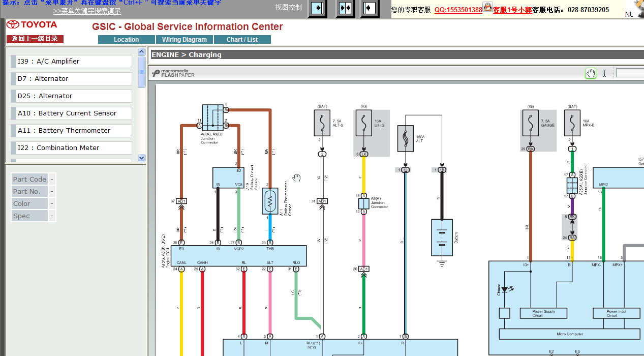Click the 7.5A ALT-S fuse in diagram
Viewport: 644px width, 356px height.
coord(322,123)
